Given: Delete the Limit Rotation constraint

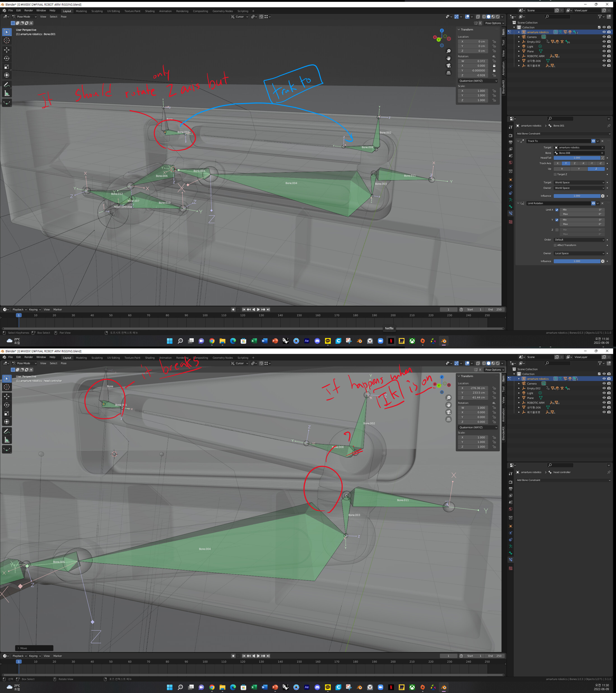Looking at the screenshot, I should (x=602, y=204).
